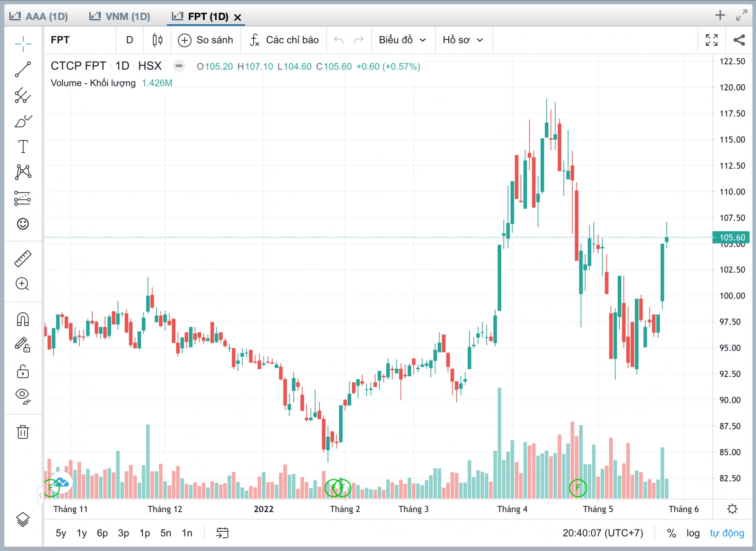
Task: Toggle log scale mode
Action: 693,533
